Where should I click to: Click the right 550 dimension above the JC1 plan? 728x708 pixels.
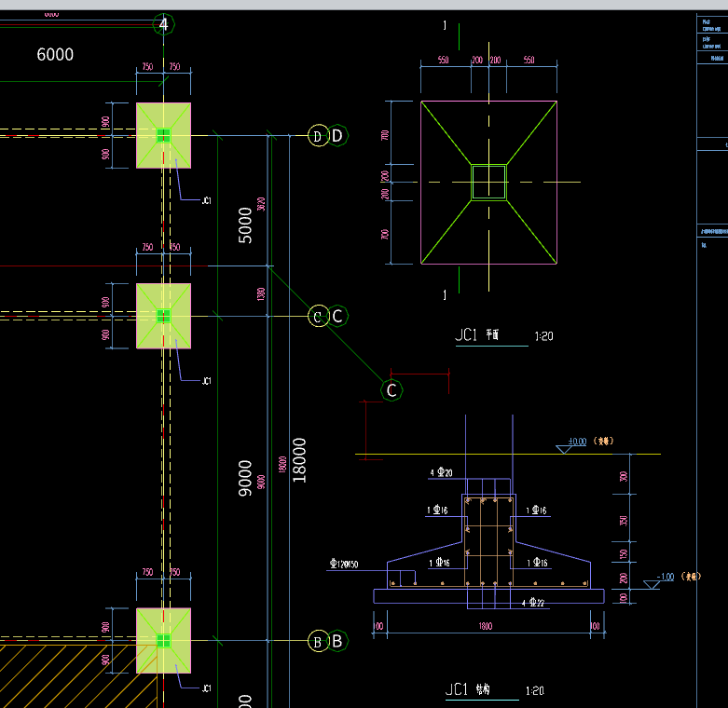point(529,60)
